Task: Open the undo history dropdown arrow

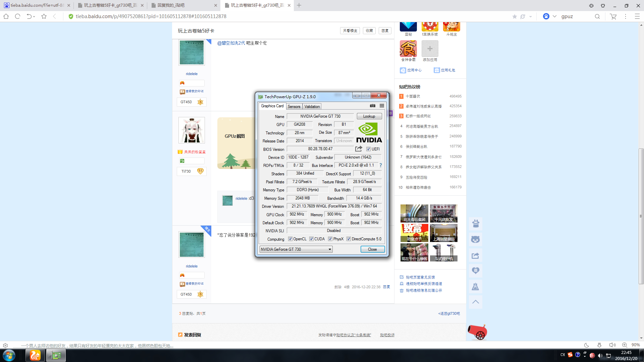Action: coord(34,16)
